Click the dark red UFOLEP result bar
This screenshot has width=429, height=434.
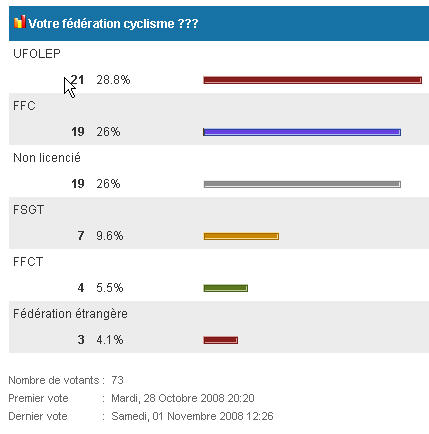pos(313,80)
